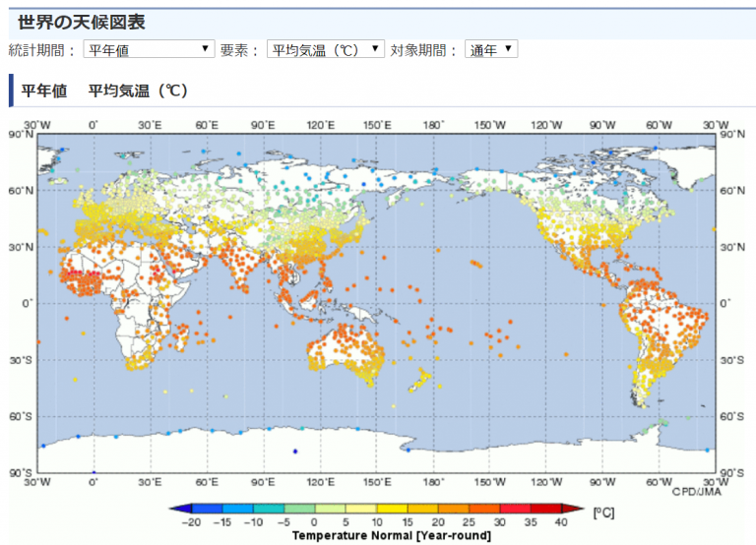
Task: Pick the legend color between 30 and 35
Action: pos(516,509)
